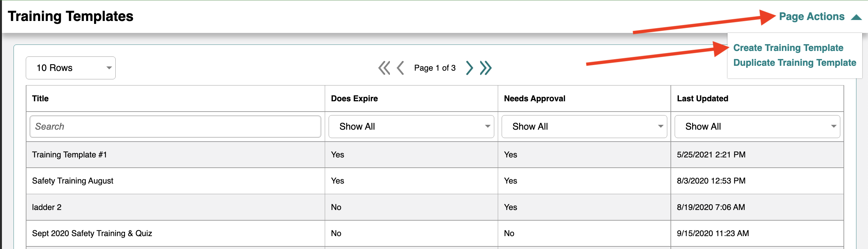The image size is (868, 249).
Task: Go to the first page of results
Action: pos(384,68)
